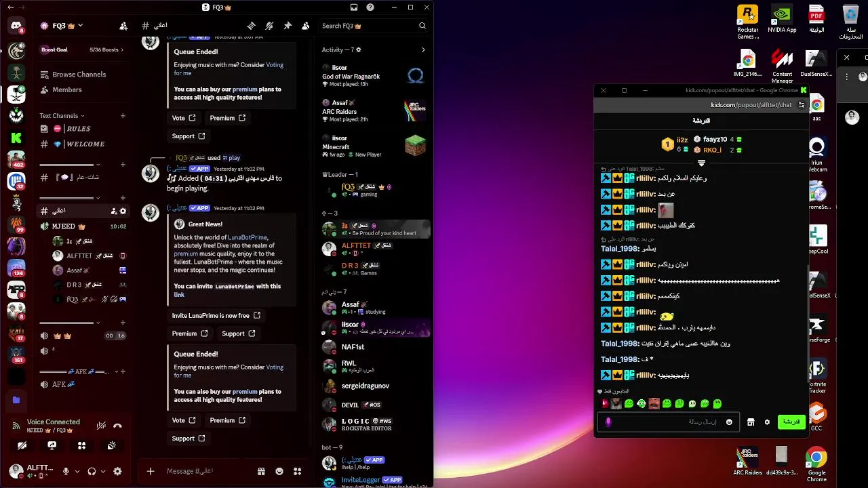Add a channel next to Text Channels

point(123,116)
